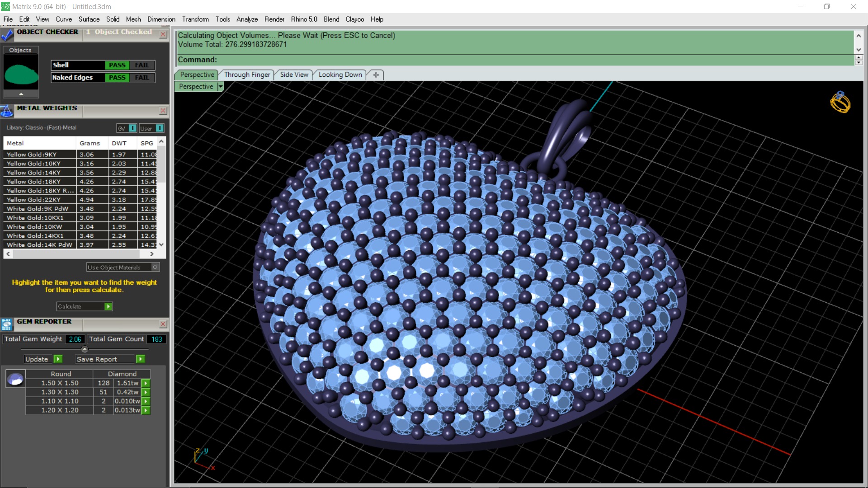The width and height of the screenshot is (868, 488).
Task: Select the Yellow Gold:14KY row
Action: [x=80, y=173]
